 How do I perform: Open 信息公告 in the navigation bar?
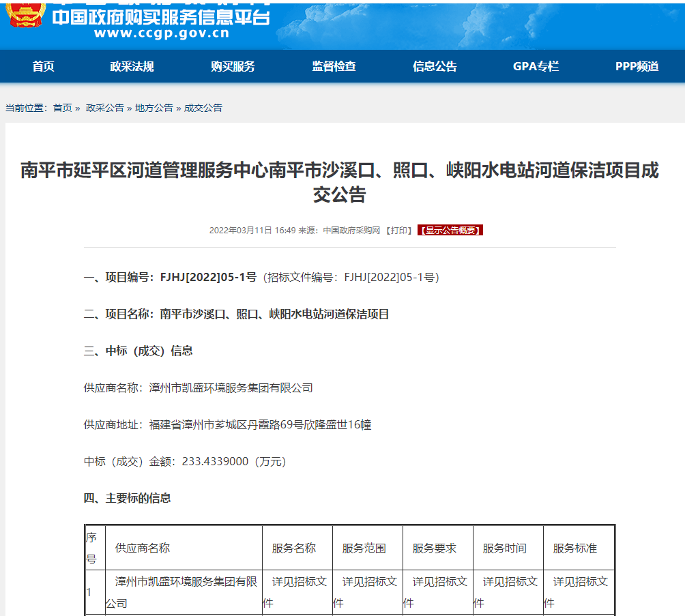(435, 66)
